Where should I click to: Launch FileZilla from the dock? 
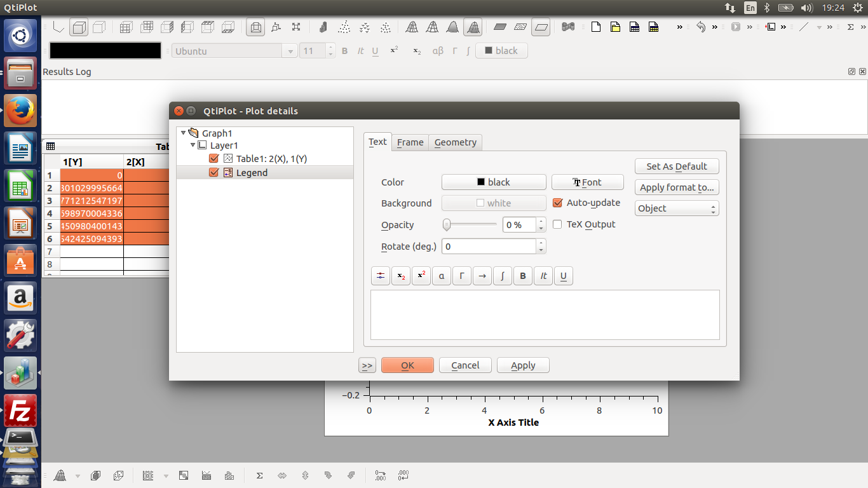pos(20,410)
